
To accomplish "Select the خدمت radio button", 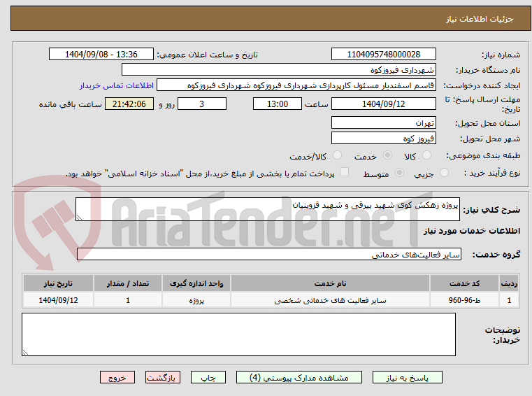I will tap(387, 155).
